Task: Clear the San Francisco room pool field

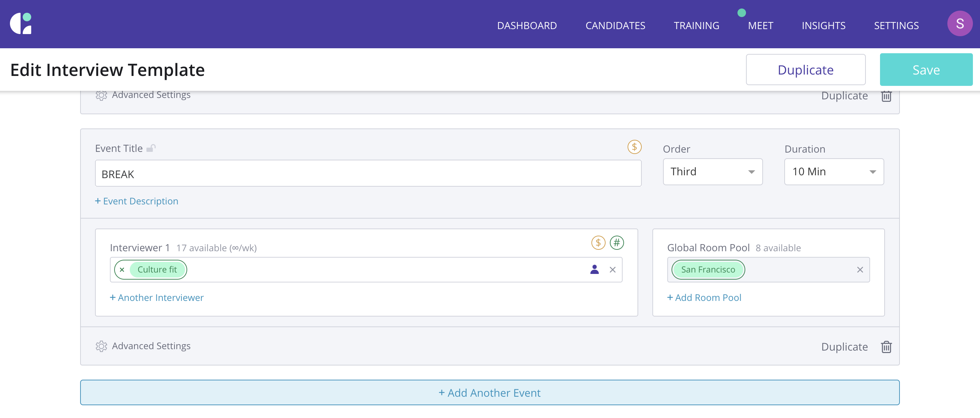Action: click(860, 270)
